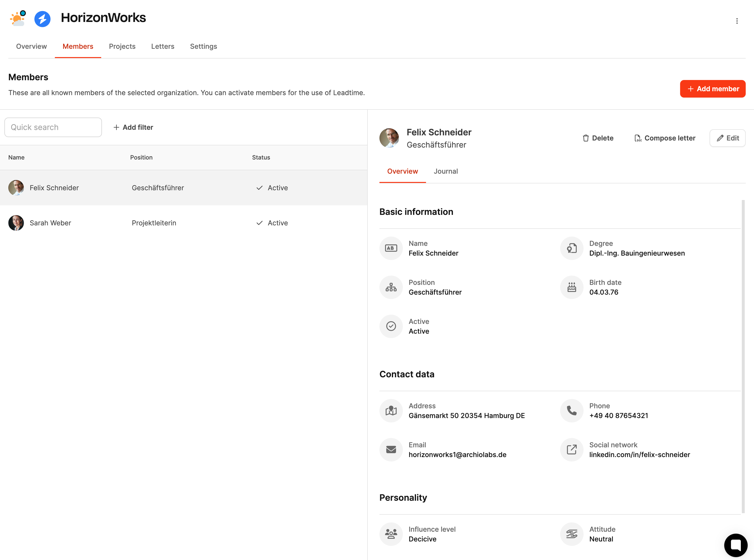Click the birthday cake icon for Birth date
This screenshot has height=560, width=754.
(x=571, y=287)
